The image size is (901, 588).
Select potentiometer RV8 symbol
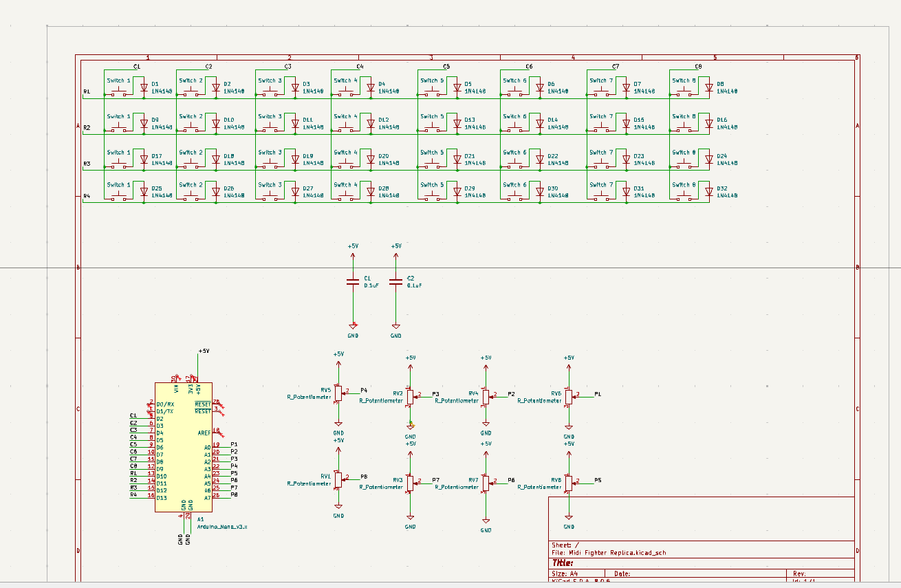[x=569, y=483]
